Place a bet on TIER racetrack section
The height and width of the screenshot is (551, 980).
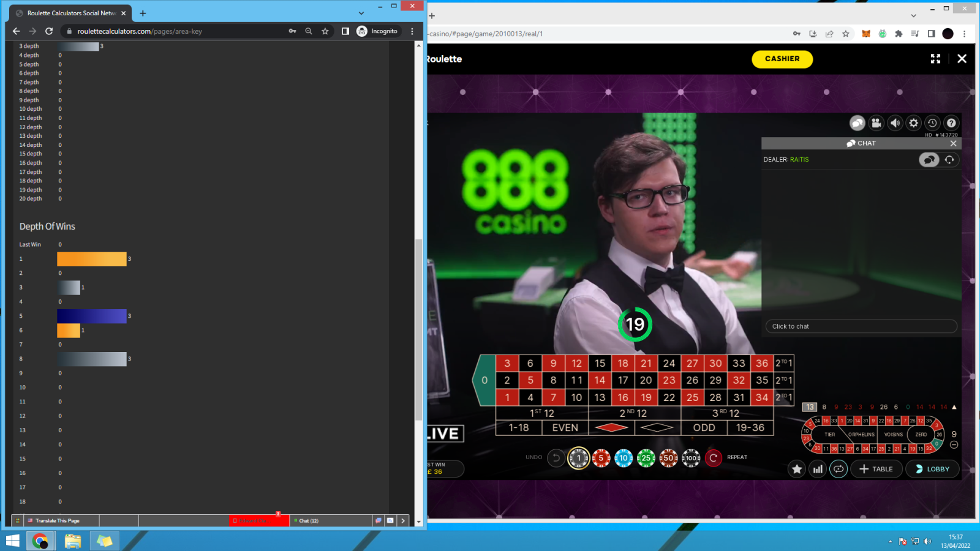point(829,435)
